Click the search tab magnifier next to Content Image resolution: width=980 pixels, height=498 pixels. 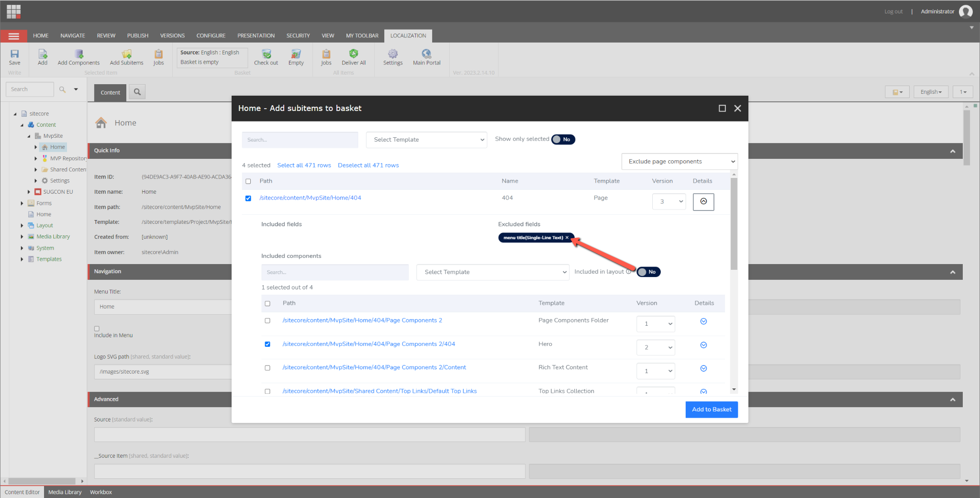point(137,92)
